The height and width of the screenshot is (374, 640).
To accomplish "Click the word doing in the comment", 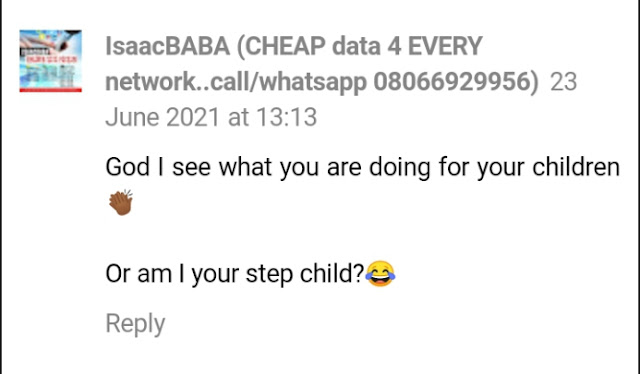I will [x=400, y=167].
